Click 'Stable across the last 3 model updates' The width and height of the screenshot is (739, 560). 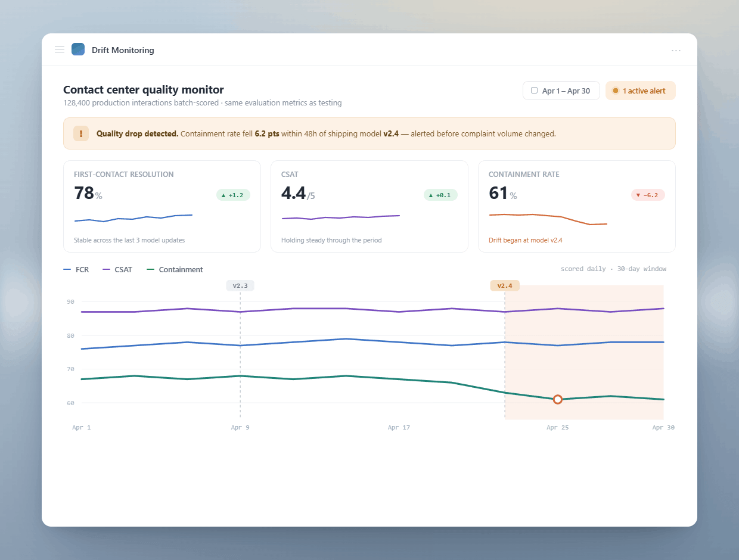(x=129, y=240)
